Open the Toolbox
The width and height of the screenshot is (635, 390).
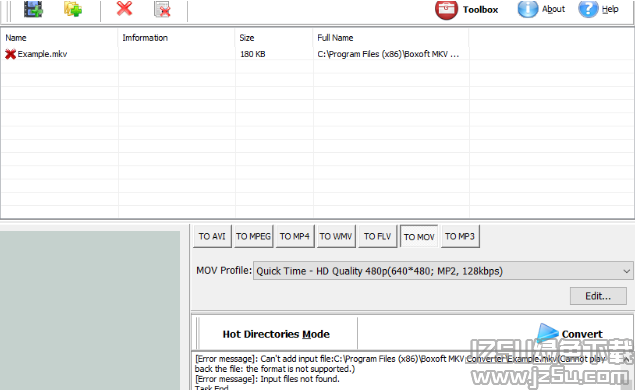tap(467, 10)
